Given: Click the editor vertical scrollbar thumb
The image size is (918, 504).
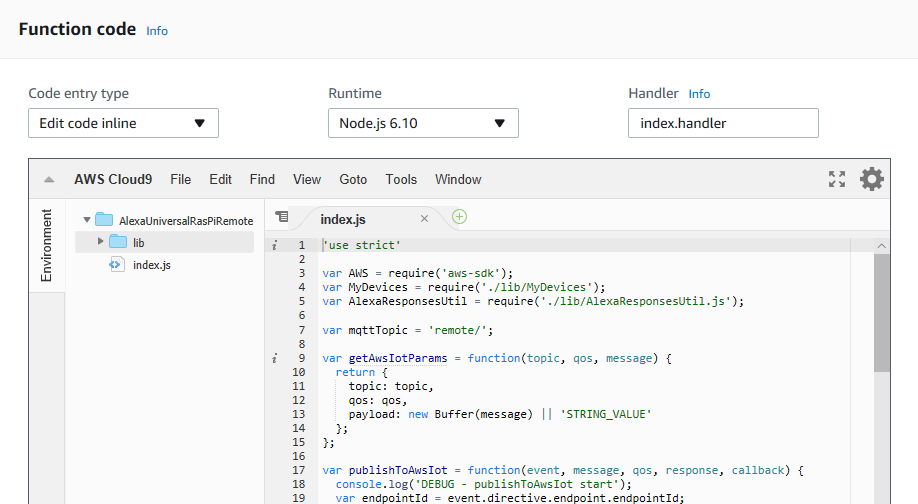Looking at the screenshot, I should tap(882, 313).
